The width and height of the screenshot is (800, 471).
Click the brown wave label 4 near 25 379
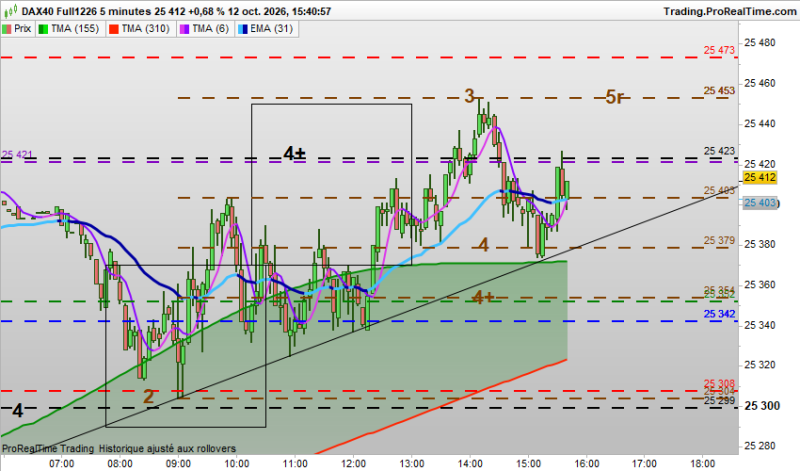tap(483, 245)
